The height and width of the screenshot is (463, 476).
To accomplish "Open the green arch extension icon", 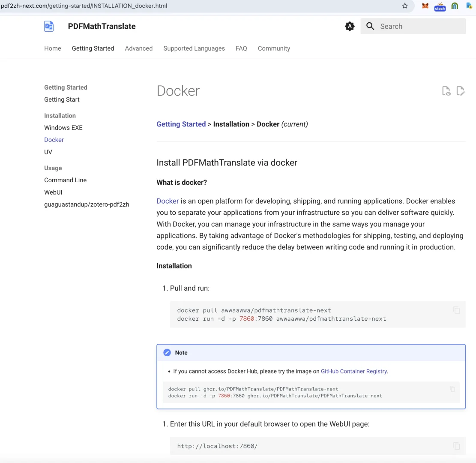I will pos(455,6).
